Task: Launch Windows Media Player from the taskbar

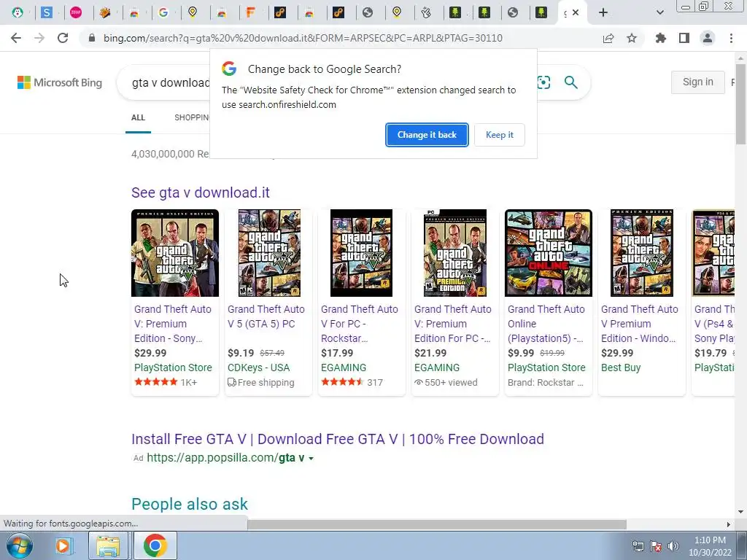Action: click(x=63, y=545)
